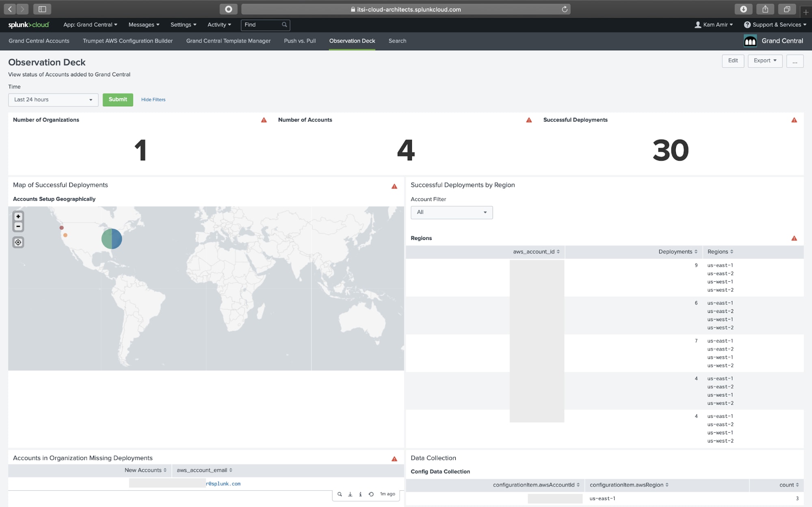Click the orange map dot
This screenshot has height=507, width=812.
[x=65, y=235]
